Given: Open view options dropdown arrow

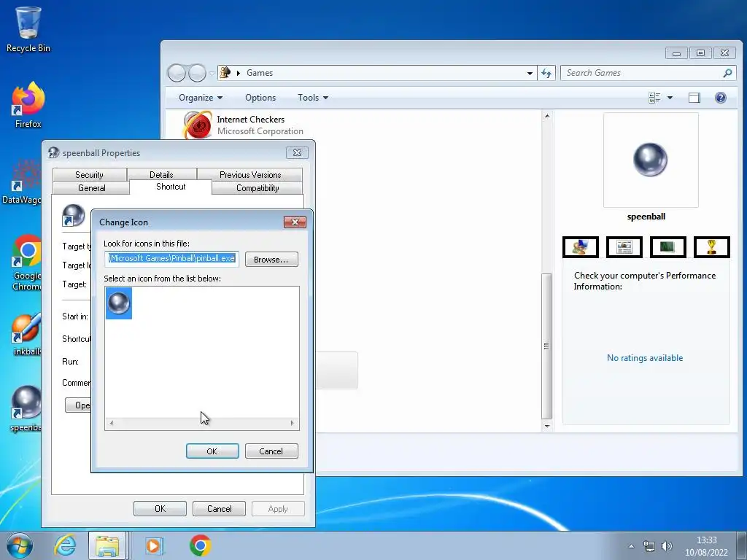Looking at the screenshot, I should coord(670,98).
